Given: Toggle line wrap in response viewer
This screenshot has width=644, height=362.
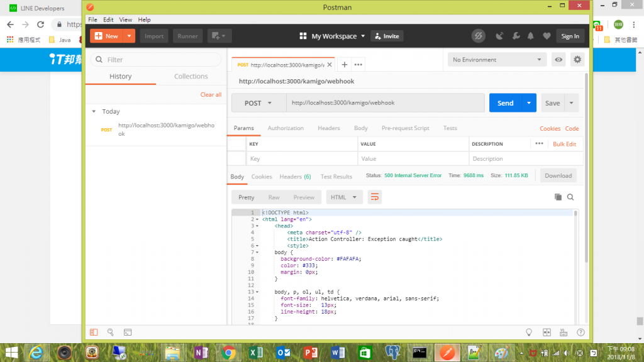Looking at the screenshot, I should [375, 197].
